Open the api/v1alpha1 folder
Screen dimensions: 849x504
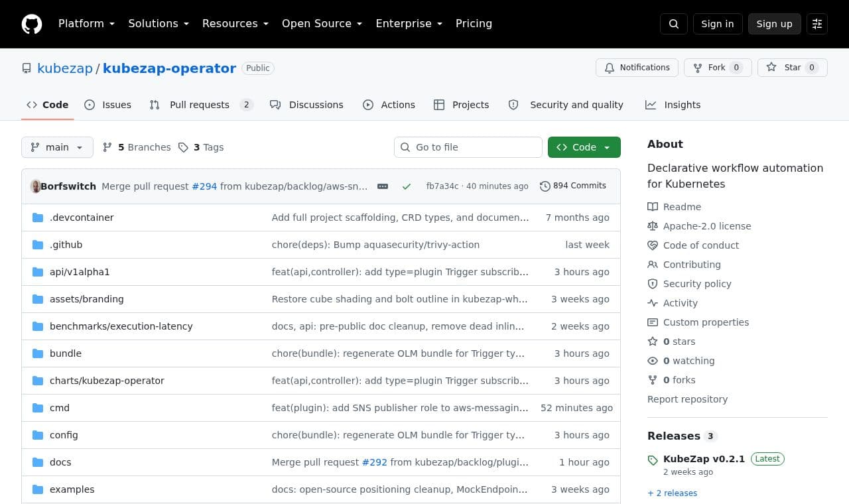click(80, 272)
